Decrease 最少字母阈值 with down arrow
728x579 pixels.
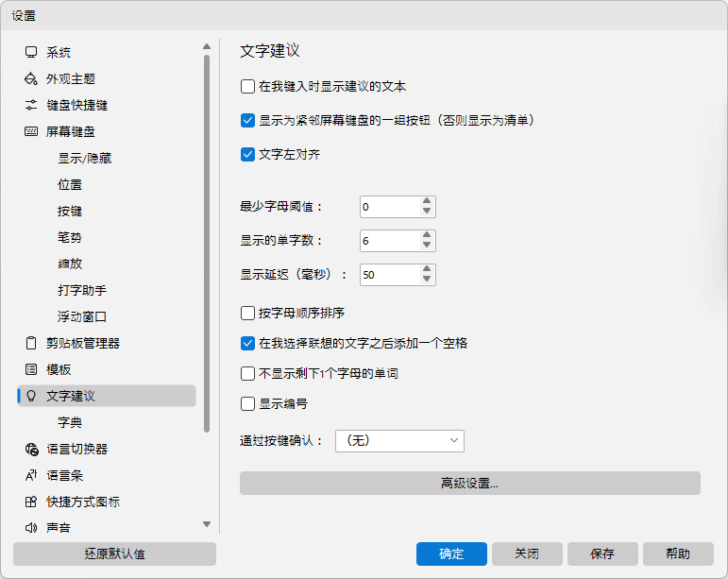[427, 212]
